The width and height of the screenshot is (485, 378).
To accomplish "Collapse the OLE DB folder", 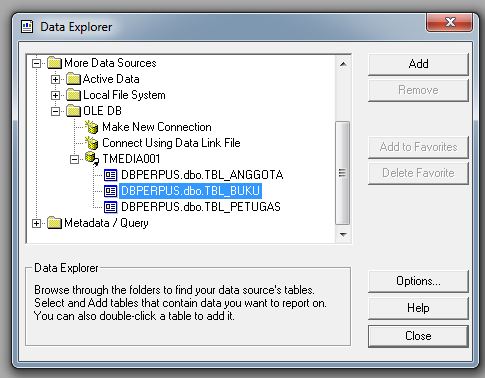I will pos(55,111).
